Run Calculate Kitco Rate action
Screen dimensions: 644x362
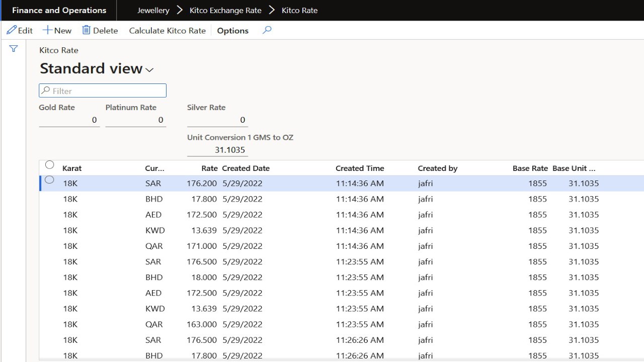pos(168,31)
